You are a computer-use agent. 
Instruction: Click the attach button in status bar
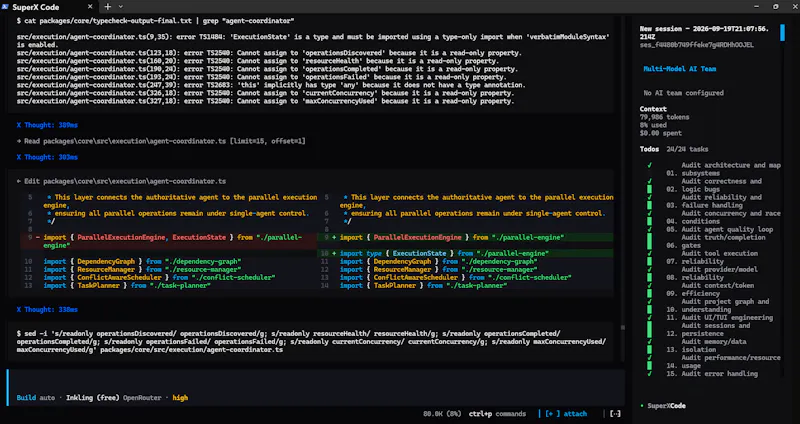[566, 414]
